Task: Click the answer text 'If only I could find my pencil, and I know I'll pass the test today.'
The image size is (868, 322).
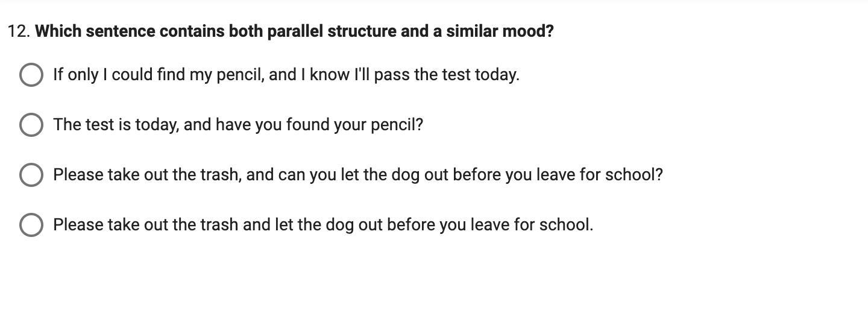Action: point(286,75)
